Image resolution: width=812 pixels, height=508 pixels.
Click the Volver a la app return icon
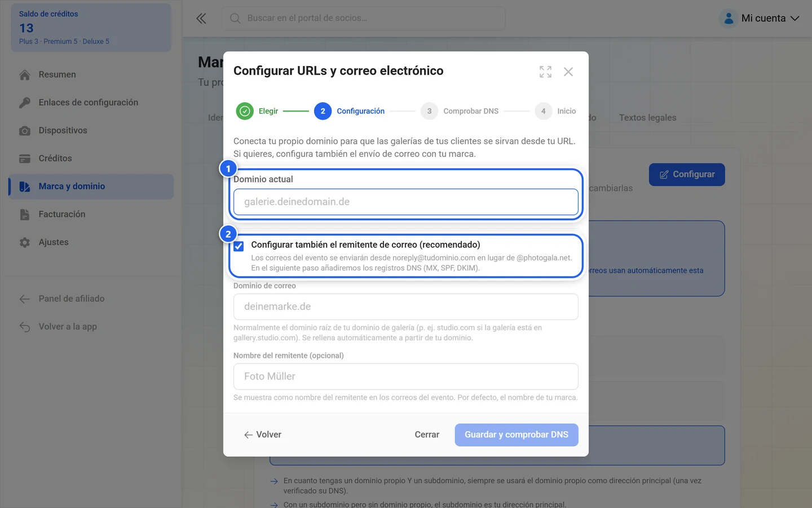coord(25,327)
